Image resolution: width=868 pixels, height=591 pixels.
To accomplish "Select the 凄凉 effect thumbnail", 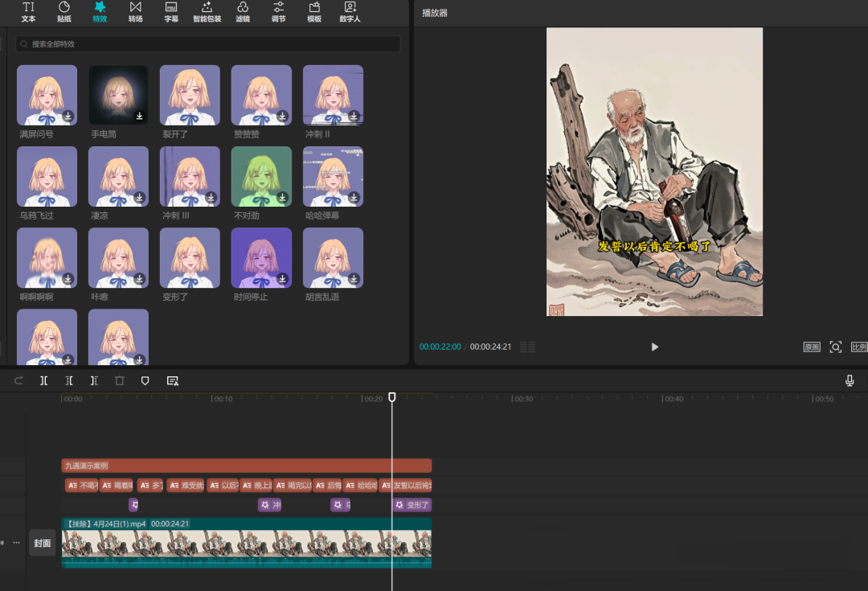I will (118, 177).
